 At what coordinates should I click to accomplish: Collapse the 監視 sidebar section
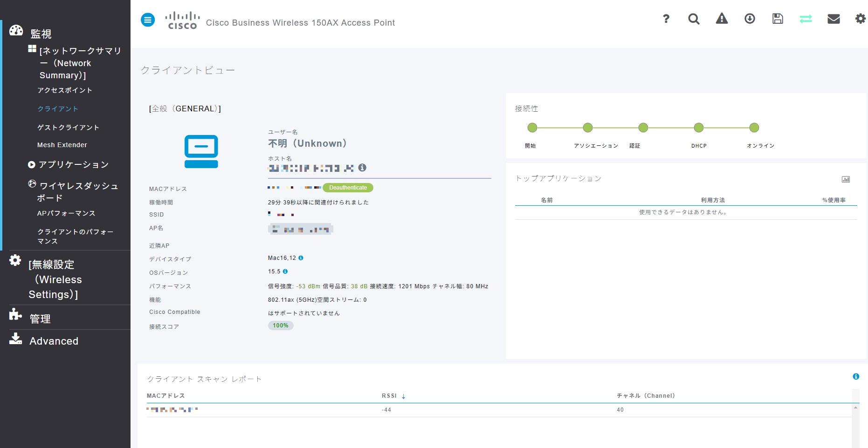pos(41,34)
